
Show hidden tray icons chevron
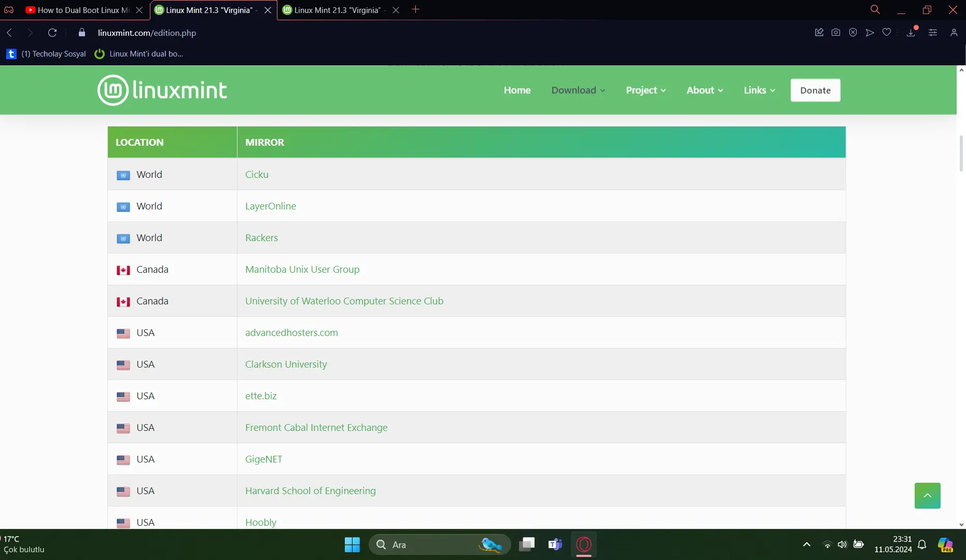(806, 544)
